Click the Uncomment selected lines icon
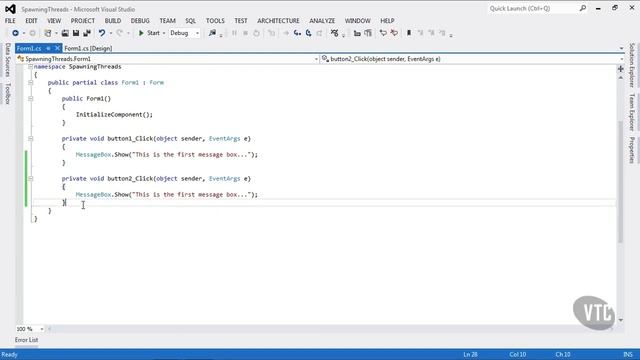 [x=394, y=33]
